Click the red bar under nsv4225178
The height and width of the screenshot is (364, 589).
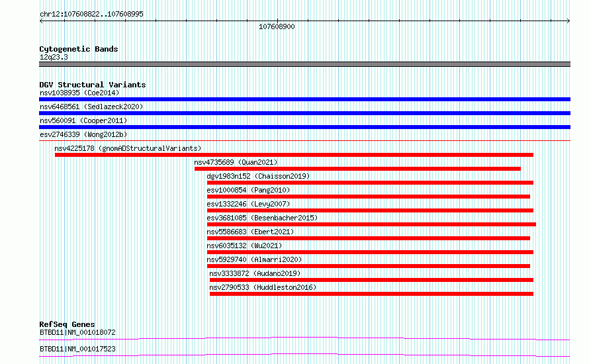(294, 155)
